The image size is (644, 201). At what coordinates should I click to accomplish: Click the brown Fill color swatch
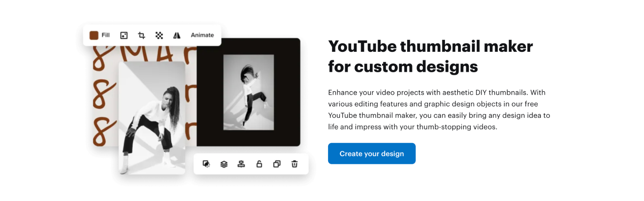[94, 35]
